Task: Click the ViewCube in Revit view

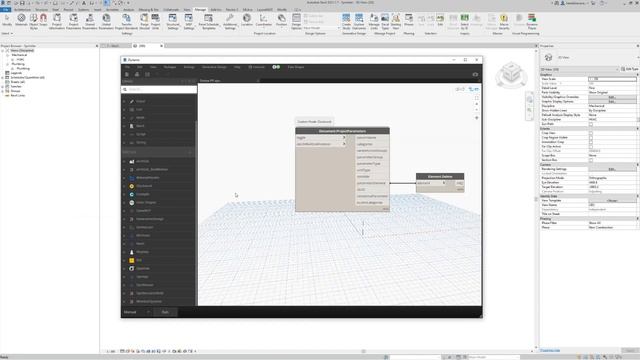Action: (x=511, y=74)
